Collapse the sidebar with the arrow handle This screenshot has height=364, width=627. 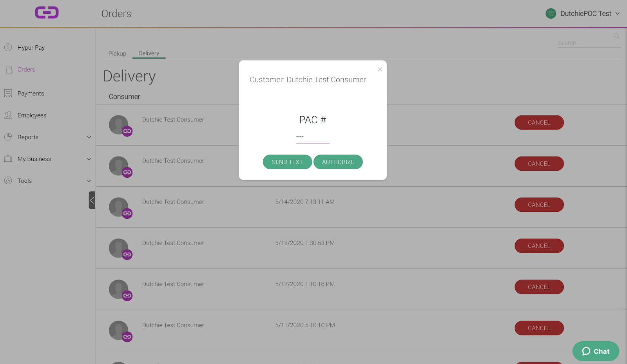pos(92,200)
